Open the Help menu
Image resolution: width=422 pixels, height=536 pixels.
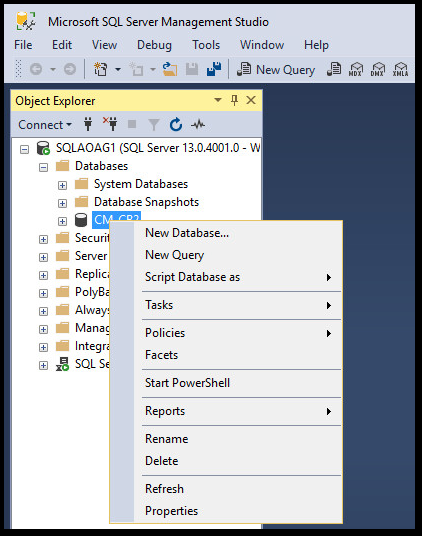[x=316, y=45]
